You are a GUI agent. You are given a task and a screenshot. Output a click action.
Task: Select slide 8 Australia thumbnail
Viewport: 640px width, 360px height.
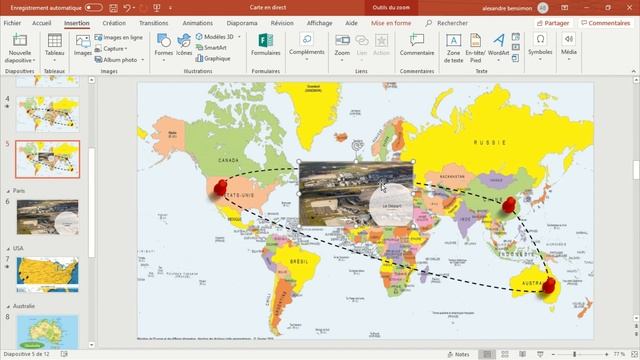click(x=47, y=332)
